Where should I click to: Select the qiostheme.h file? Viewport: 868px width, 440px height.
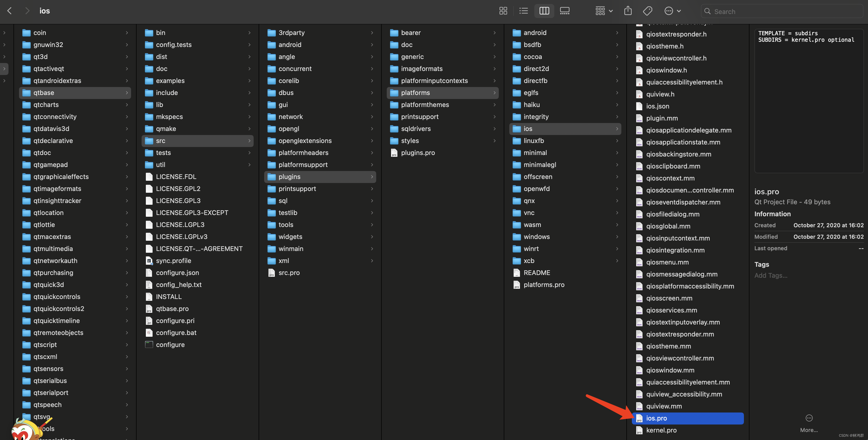(687, 46)
